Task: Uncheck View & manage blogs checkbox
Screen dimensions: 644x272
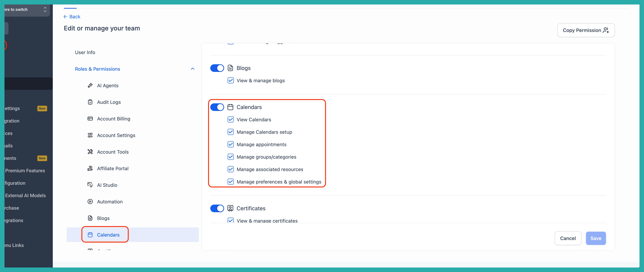Action: click(x=231, y=80)
